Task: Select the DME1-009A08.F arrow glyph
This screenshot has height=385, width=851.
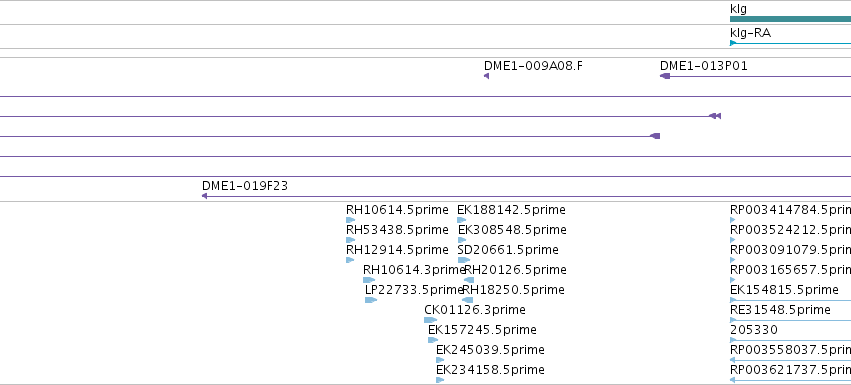Action: (486, 76)
